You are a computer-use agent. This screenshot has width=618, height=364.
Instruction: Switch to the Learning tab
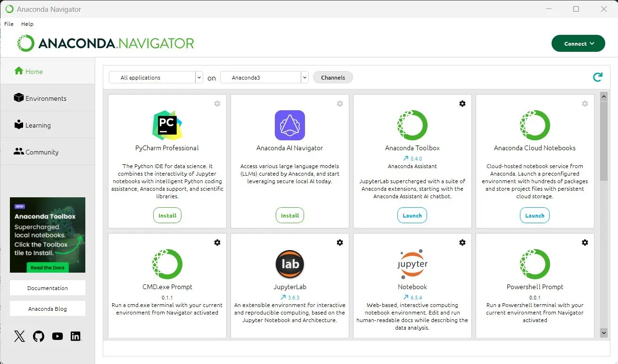48,125
